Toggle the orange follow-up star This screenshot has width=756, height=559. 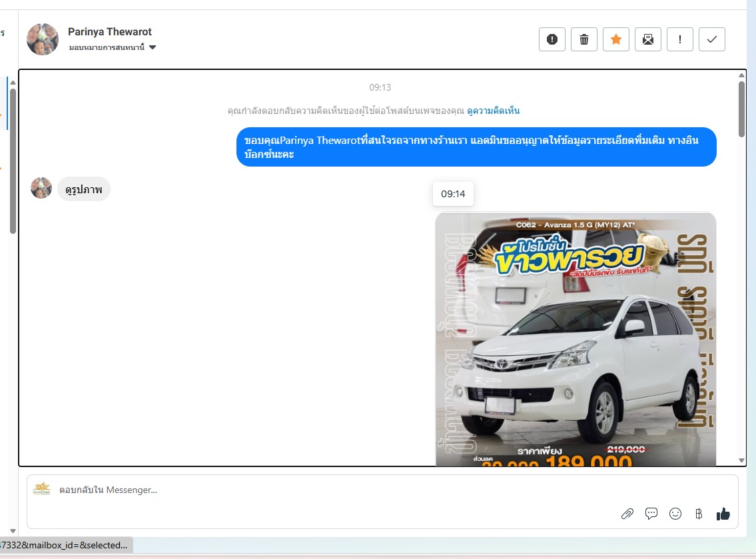[616, 39]
